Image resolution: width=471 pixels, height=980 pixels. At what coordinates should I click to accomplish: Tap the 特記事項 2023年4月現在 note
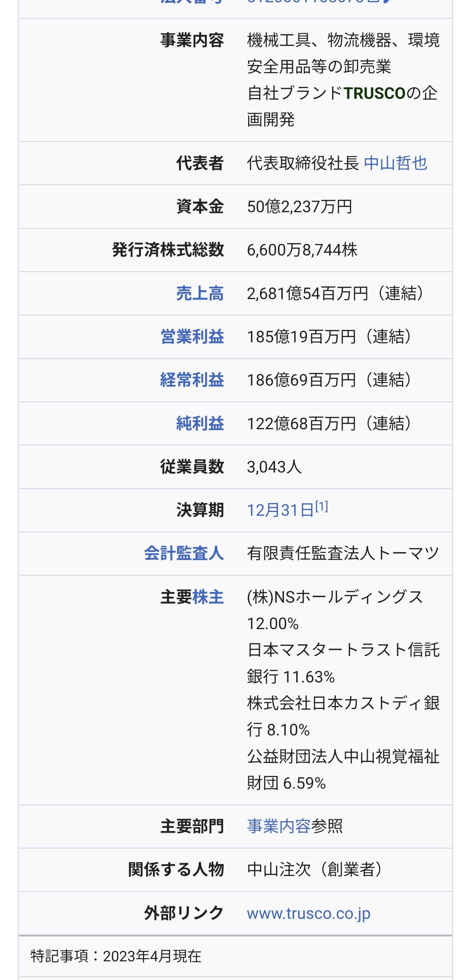116,956
